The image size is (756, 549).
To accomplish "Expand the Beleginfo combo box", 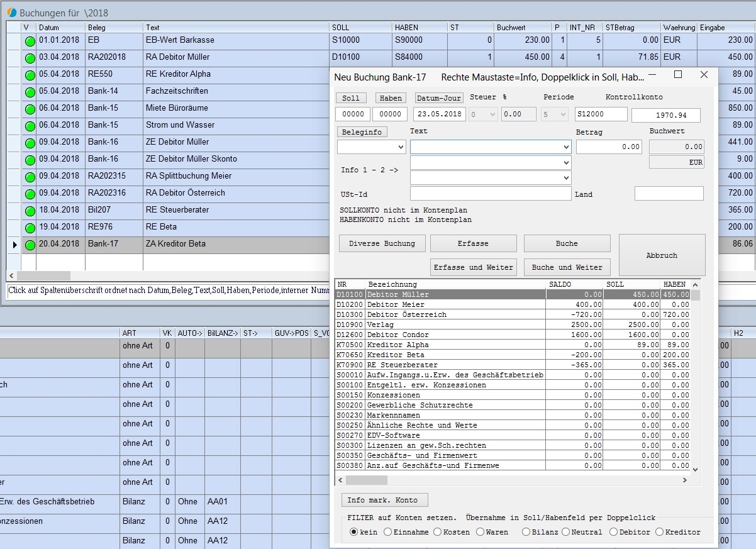I will click(x=401, y=147).
